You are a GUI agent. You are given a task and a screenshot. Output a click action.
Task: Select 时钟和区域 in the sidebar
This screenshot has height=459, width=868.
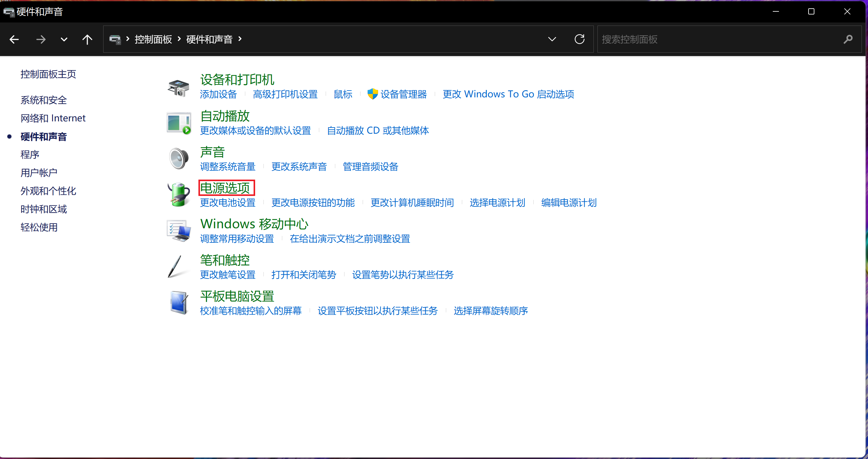[43, 209]
